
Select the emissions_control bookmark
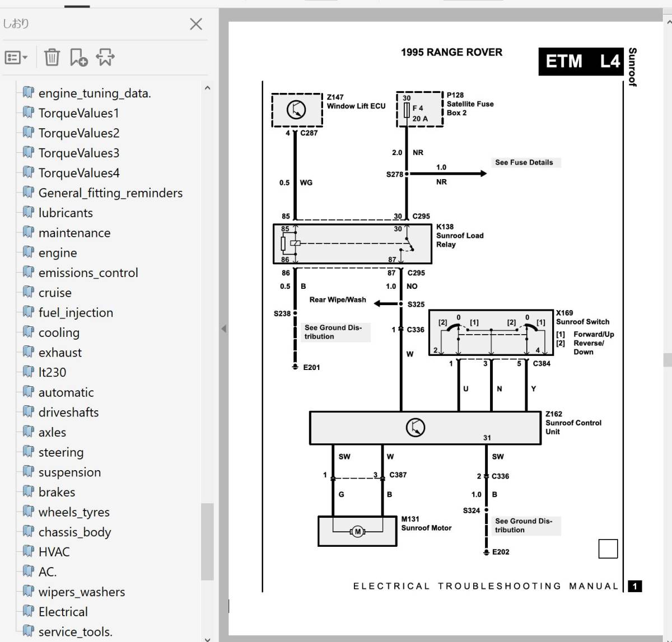click(x=88, y=273)
